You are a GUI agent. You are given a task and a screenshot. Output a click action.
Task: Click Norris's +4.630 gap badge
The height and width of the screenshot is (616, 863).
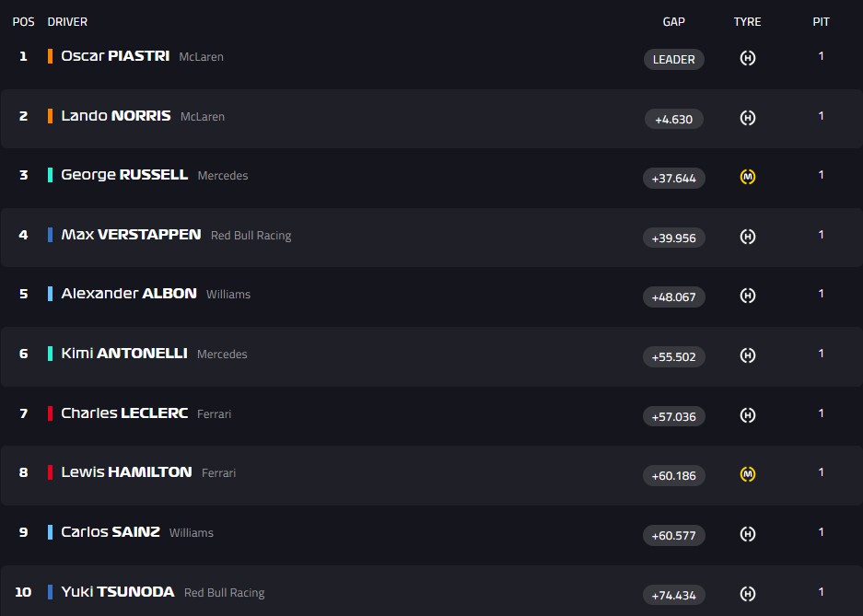coord(673,119)
